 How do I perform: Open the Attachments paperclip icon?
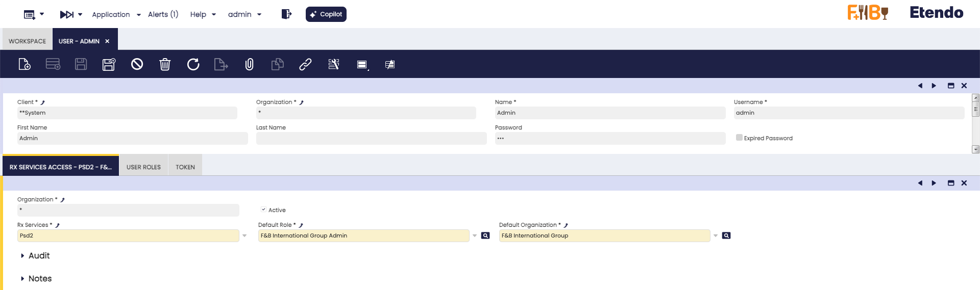(249, 64)
